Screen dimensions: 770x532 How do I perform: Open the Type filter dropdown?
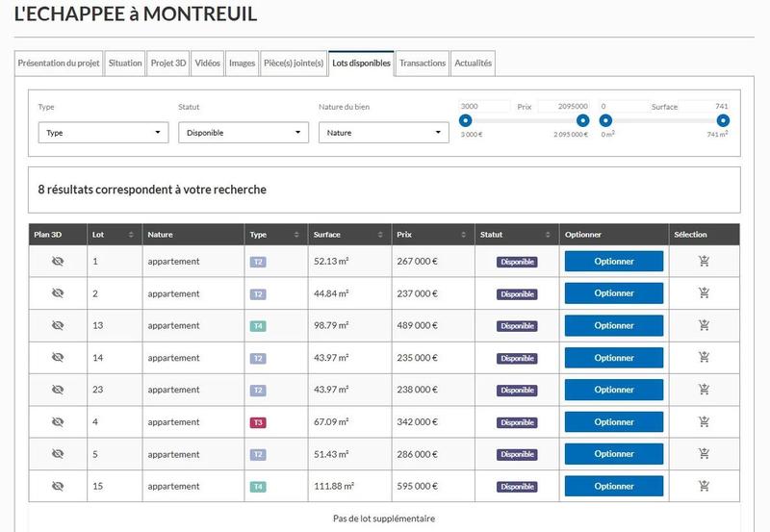(103, 133)
